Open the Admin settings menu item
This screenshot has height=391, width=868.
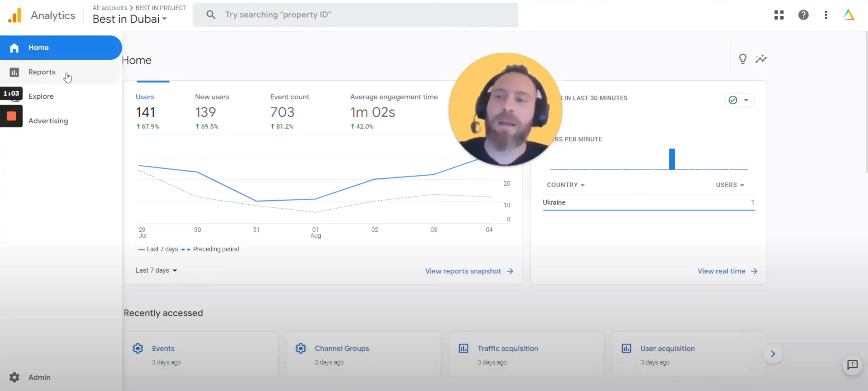[x=61, y=377]
